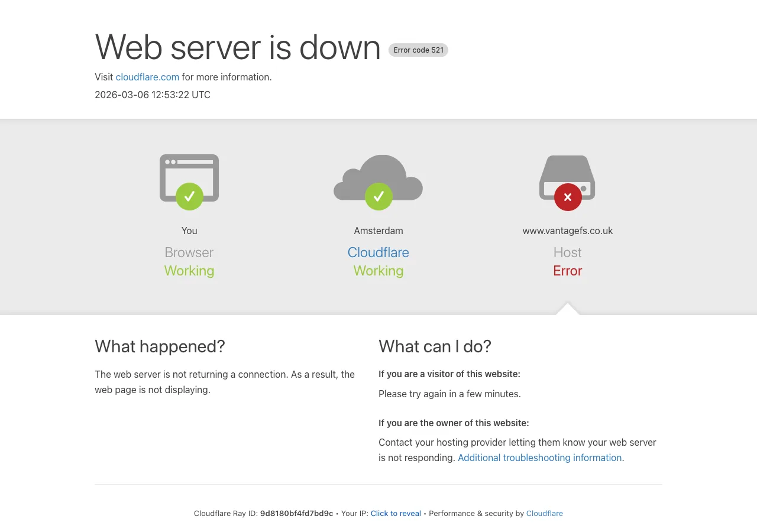This screenshot has width=757, height=532.
Task: Click the What happened? heading
Action: click(x=160, y=346)
